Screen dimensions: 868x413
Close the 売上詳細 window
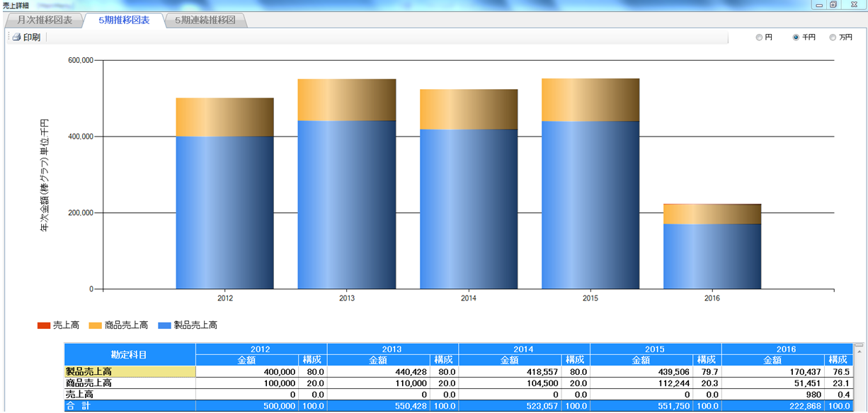(x=854, y=5)
